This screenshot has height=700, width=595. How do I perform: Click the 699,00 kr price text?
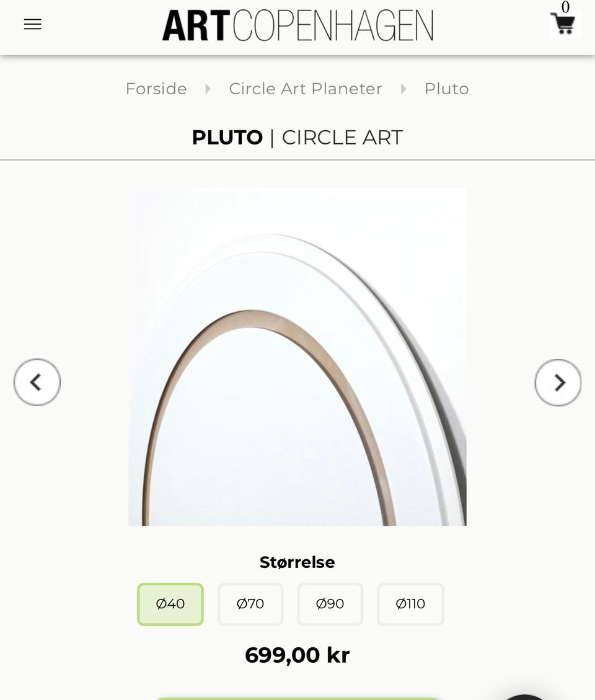[x=297, y=655]
